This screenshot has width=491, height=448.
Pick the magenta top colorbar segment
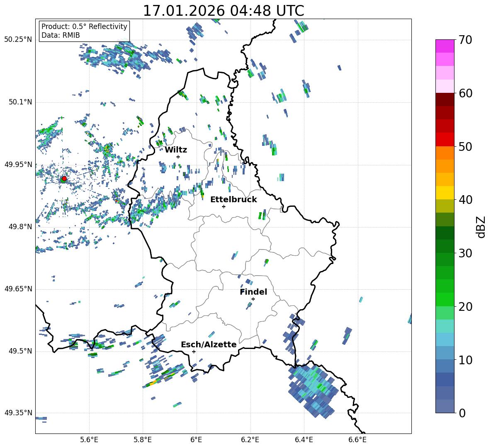click(445, 46)
